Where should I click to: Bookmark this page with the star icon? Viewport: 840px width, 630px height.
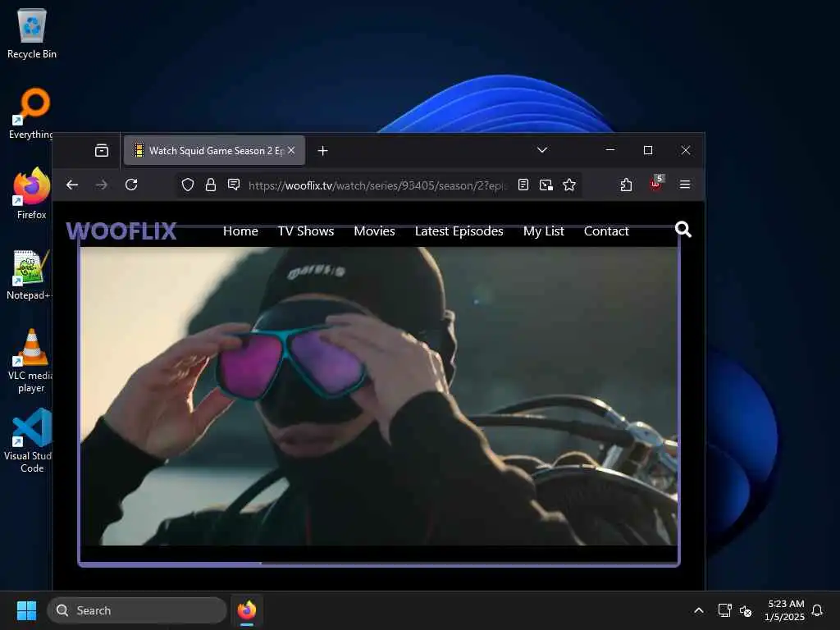pos(569,185)
